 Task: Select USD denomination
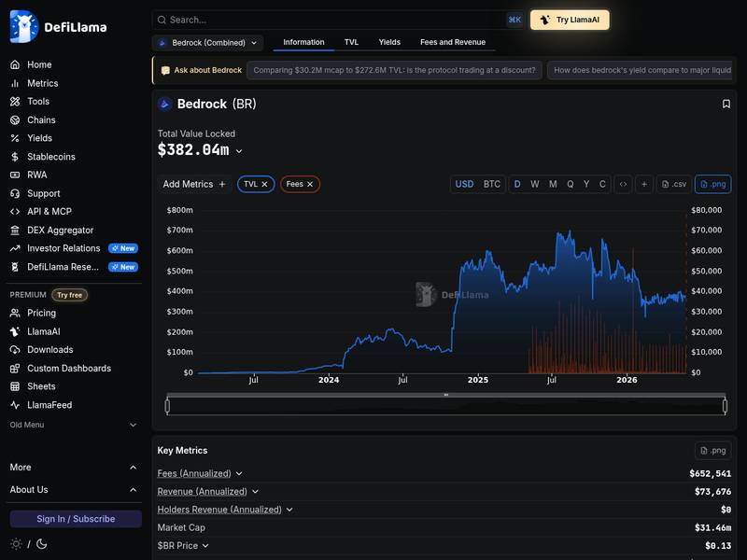(x=464, y=184)
